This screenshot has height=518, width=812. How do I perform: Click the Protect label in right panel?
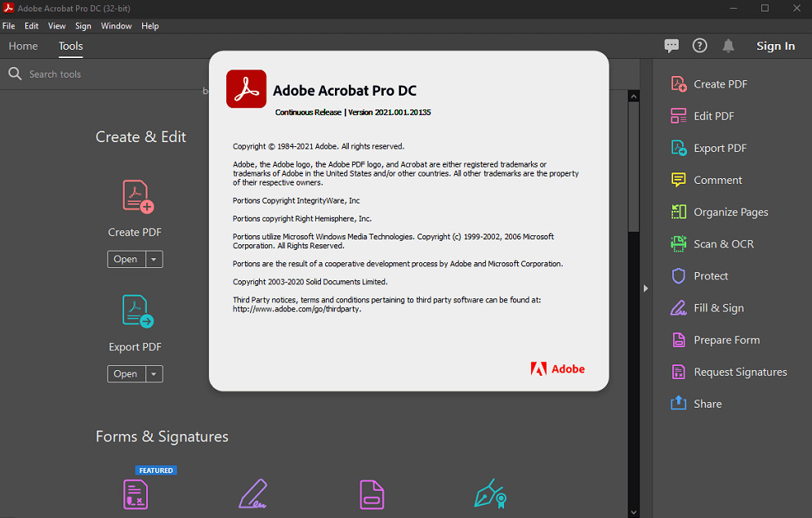[711, 276]
